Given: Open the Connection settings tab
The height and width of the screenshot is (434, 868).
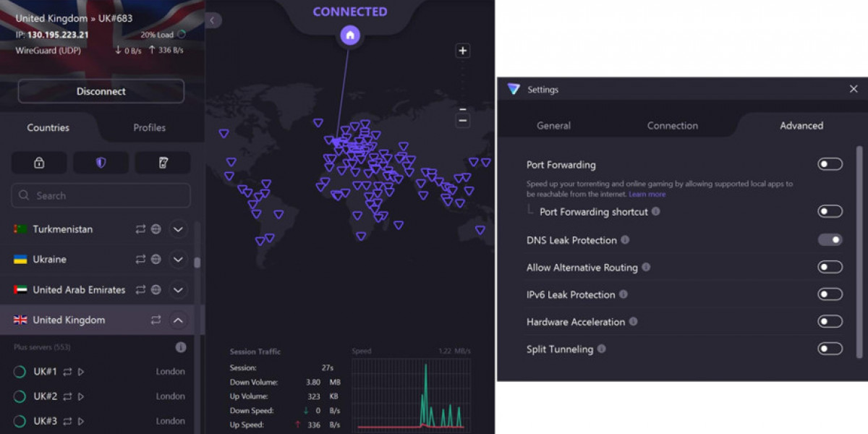Looking at the screenshot, I should [x=672, y=125].
